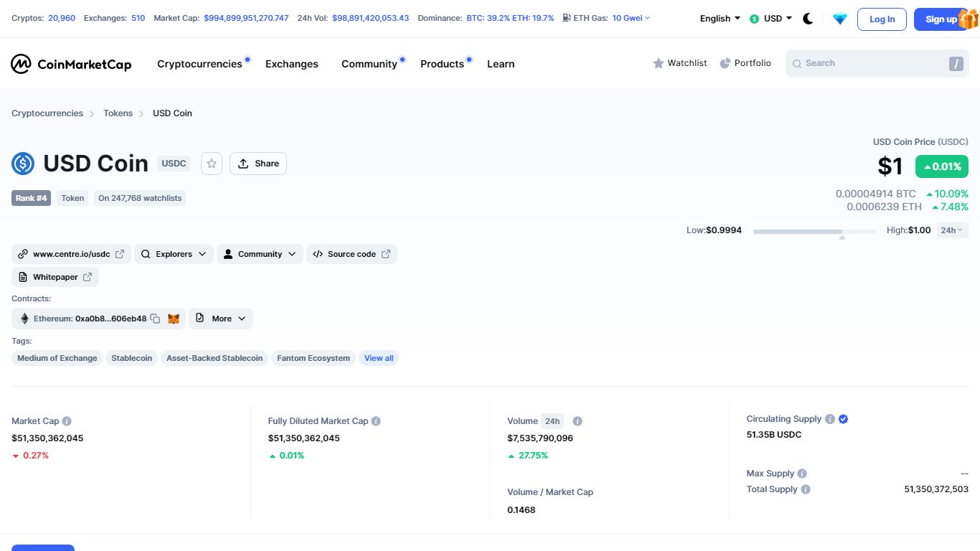This screenshot has width=980, height=551.
Task: Click the Asset-Backed Stablecoin tag
Action: pos(215,358)
